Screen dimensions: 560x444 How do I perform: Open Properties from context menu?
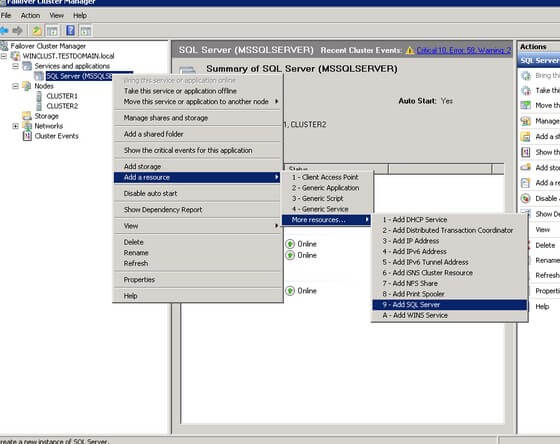pyautogui.click(x=198, y=280)
